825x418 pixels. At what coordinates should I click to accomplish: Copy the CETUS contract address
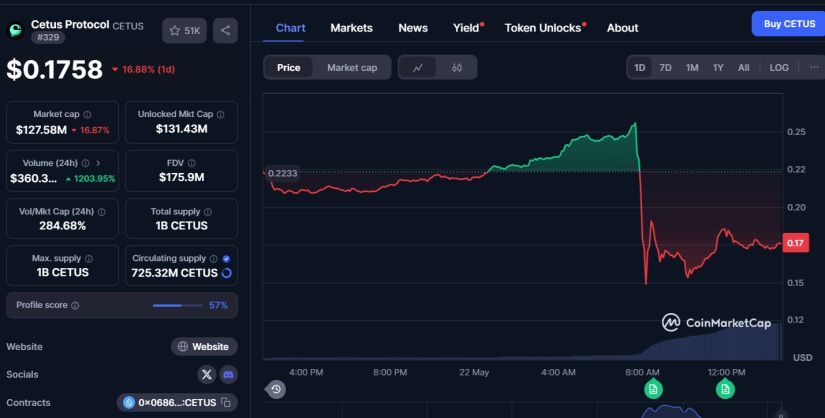tap(226, 402)
